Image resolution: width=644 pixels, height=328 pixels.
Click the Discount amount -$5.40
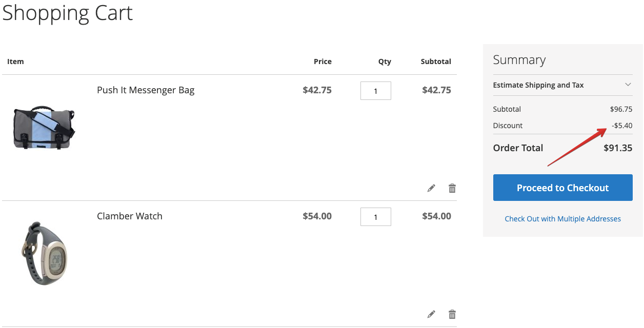[x=622, y=126]
